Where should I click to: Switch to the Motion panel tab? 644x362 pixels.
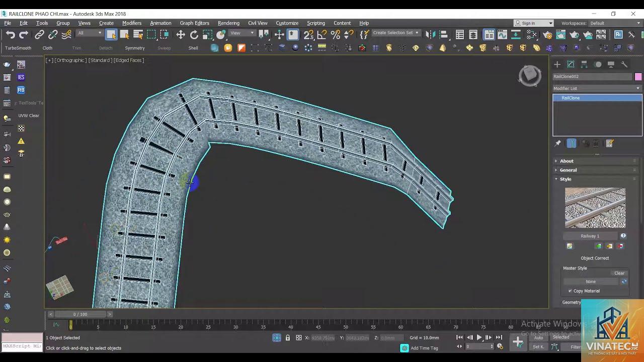click(x=598, y=64)
